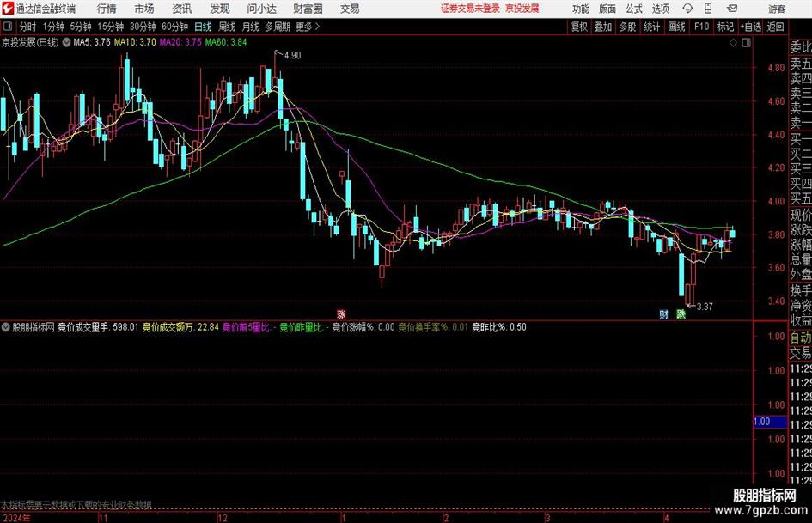Open the 发现 menu
Screen dimensions: 812x523
tap(220, 9)
